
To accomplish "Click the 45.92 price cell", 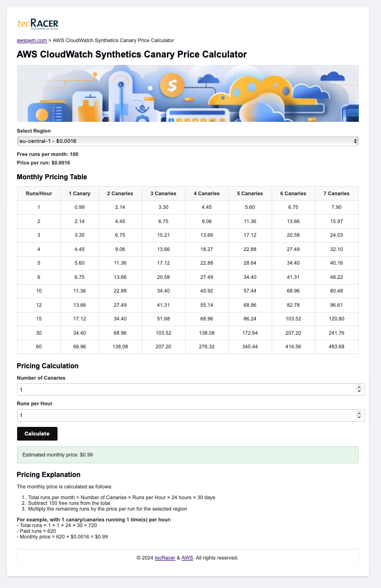I will point(207,291).
